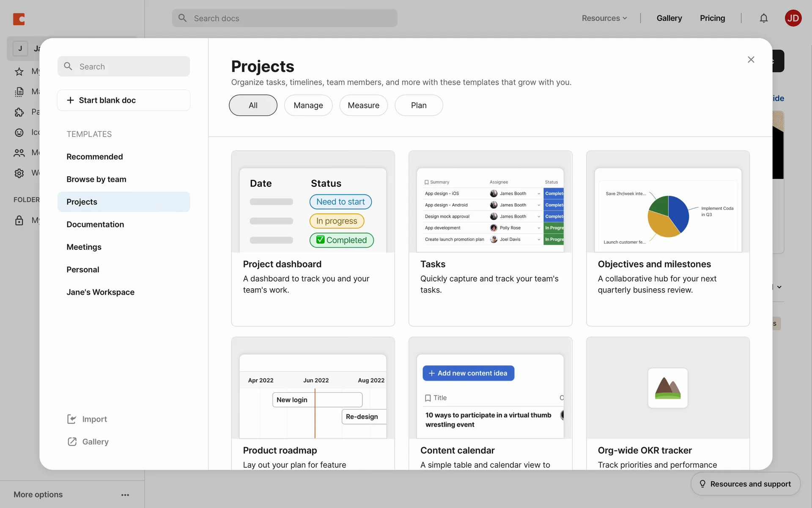Open Gallery external link icon
Image resolution: width=812 pixels, height=508 pixels.
coord(72,442)
